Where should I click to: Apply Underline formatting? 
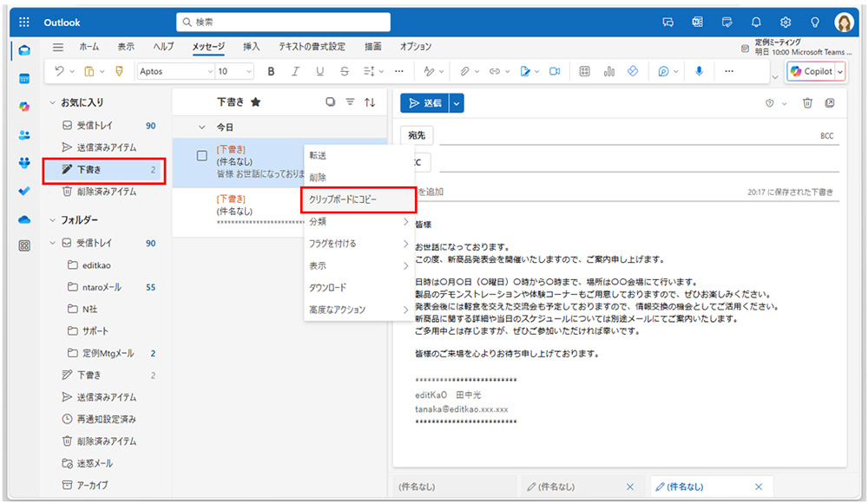pyautogui.click(x=319, y=71)
